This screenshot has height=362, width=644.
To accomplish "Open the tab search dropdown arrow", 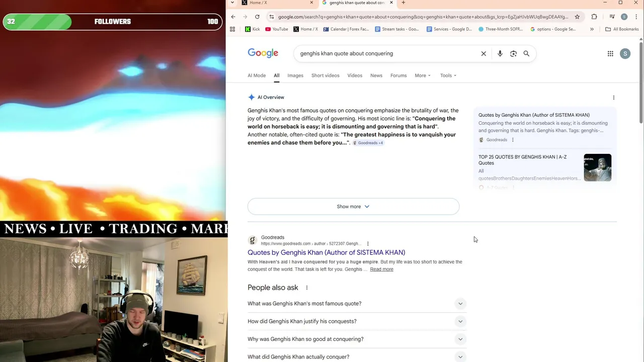I will (232, 3).
